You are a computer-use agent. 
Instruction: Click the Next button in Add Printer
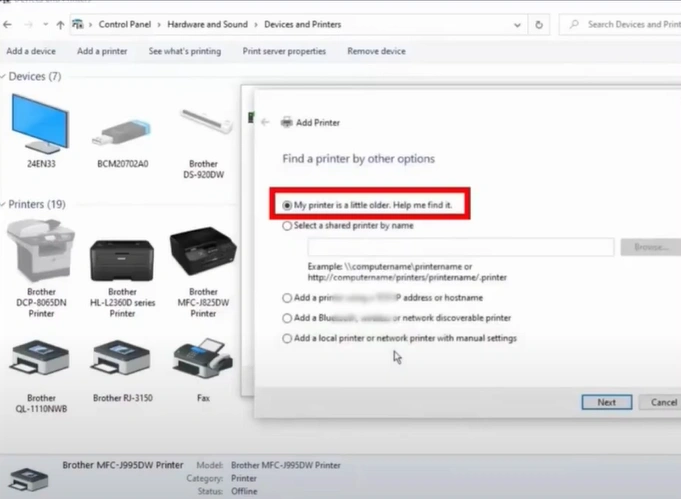pyautogui.click(x=606, y=402)
